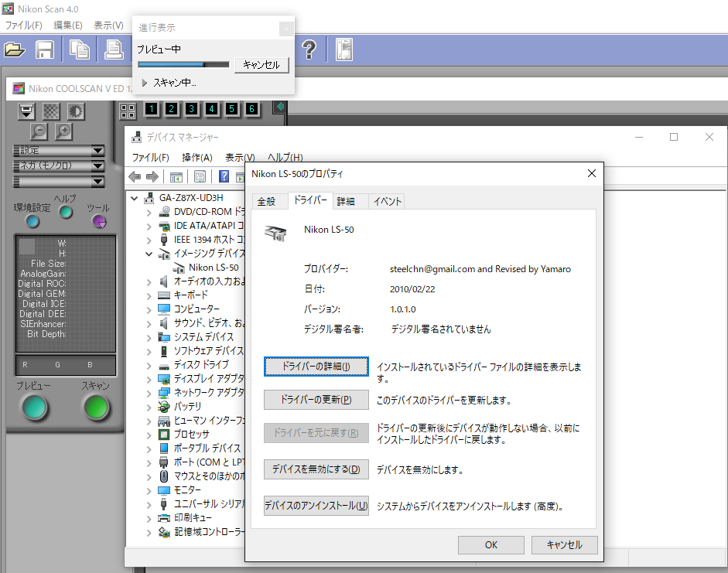Click ドライバーの更新(P) button
728x573 pixels.
point(316,400)
